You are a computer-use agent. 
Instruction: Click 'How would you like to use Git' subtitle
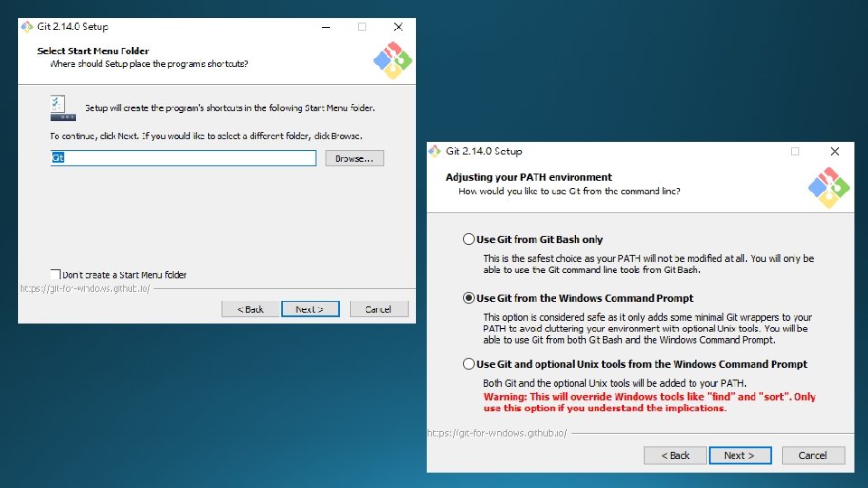(x=569, y=191)
